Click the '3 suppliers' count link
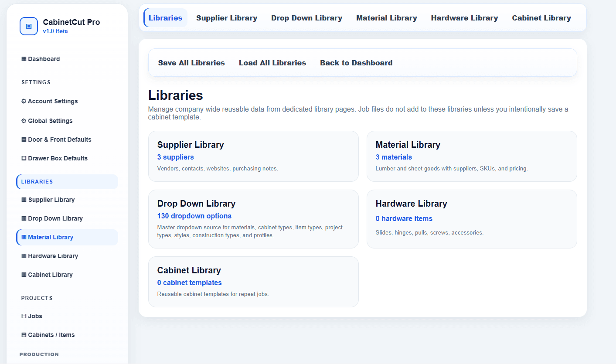The width and height of the screenshot is (616, 364). click(176, 157)
